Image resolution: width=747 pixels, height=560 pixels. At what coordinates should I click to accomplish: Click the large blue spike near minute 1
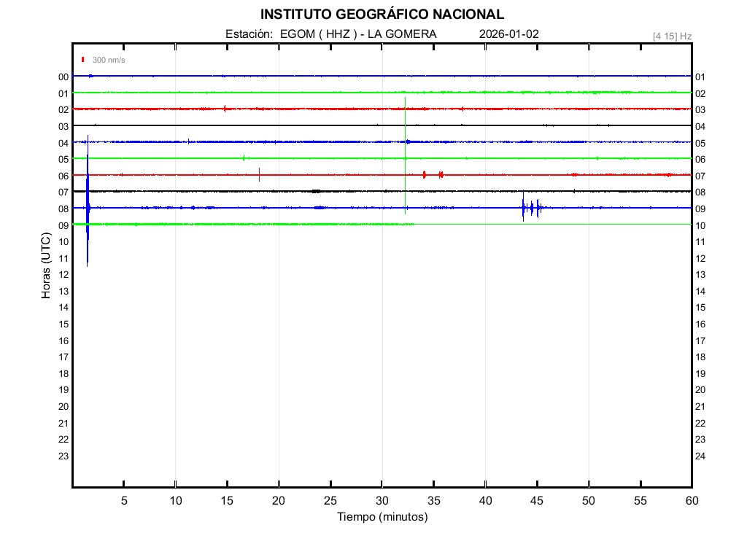88,208
